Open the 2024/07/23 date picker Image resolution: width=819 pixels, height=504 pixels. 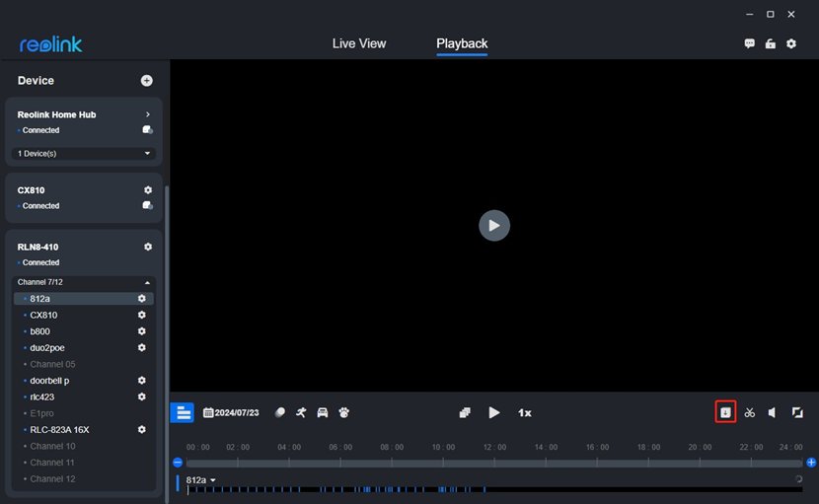pos(231,412)
